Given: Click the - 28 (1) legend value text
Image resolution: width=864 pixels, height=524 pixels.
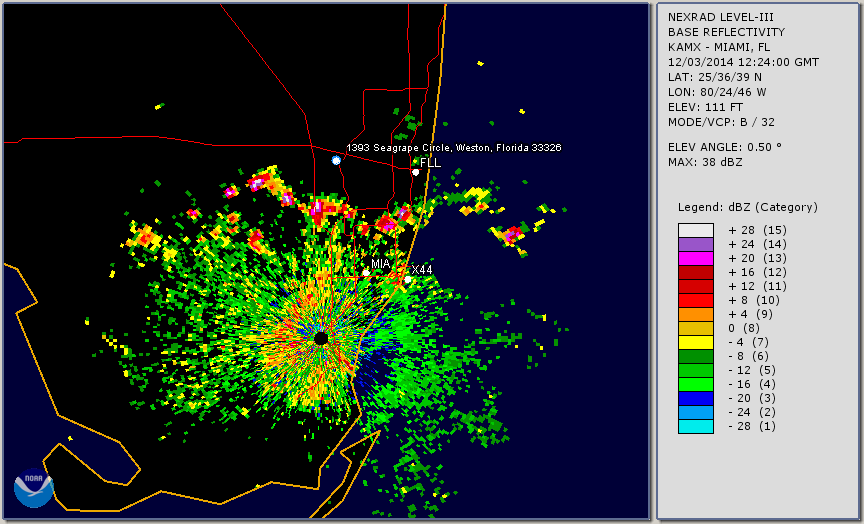Looking at the screenshot, I should pos(752,426).
